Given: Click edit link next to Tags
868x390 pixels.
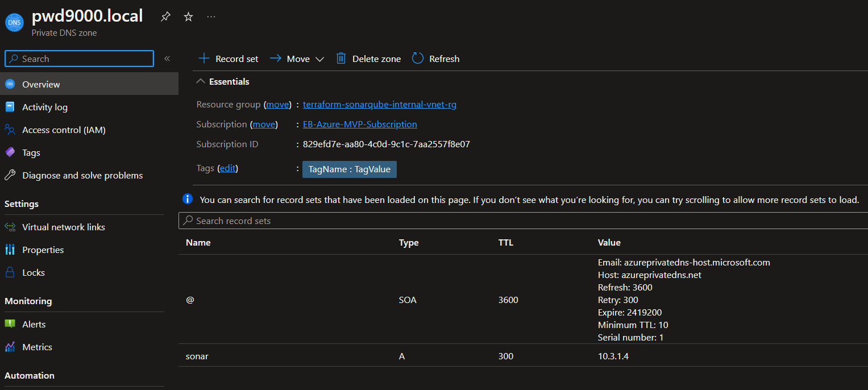Looking at the screenshot, I should 227,168.
